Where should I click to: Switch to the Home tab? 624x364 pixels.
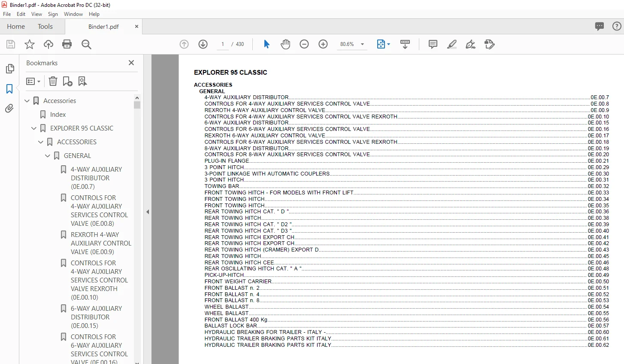(16, 27)
